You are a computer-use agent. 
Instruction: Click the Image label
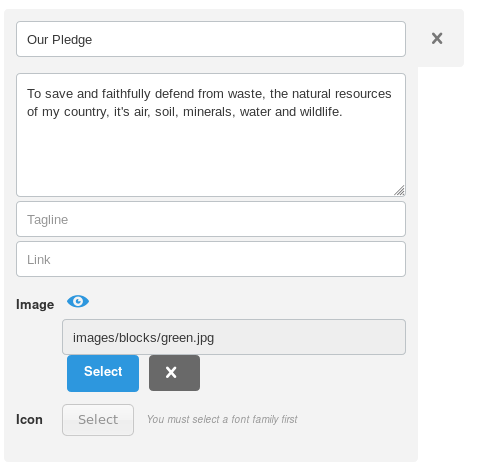[35, 305]
